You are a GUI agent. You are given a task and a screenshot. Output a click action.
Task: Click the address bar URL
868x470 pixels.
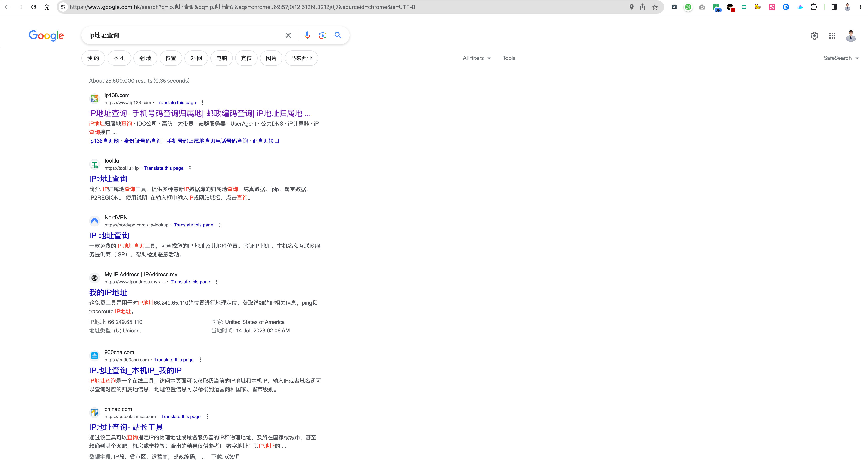[242, 7]
